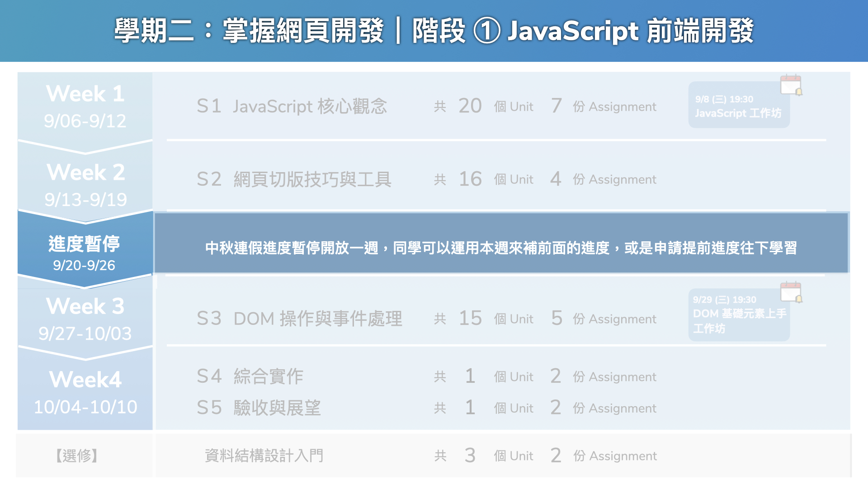
Task: Select the Week 3 9/27-10/03 step
Action: pos(85,319)
